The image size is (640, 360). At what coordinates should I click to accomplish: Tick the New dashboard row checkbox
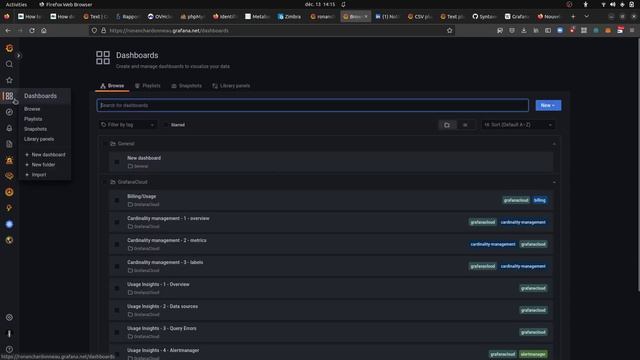117,162
